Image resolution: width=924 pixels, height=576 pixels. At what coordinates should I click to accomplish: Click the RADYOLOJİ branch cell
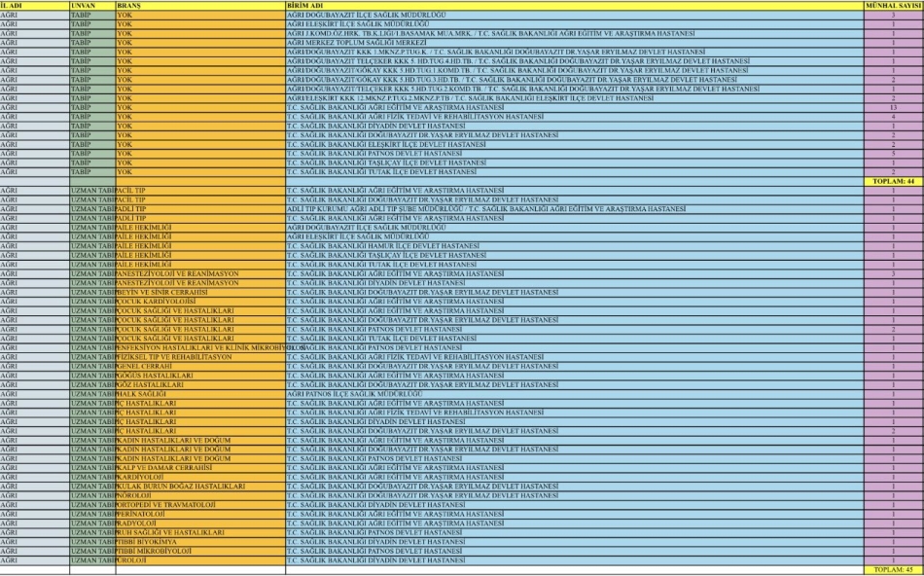pyautogui.click(x=200, y=522)
